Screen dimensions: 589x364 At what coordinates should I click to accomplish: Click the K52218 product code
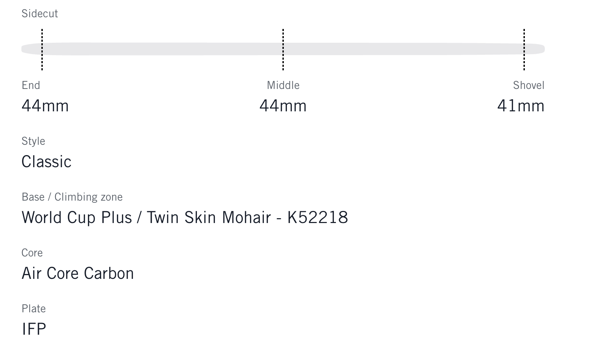[318, 218]
